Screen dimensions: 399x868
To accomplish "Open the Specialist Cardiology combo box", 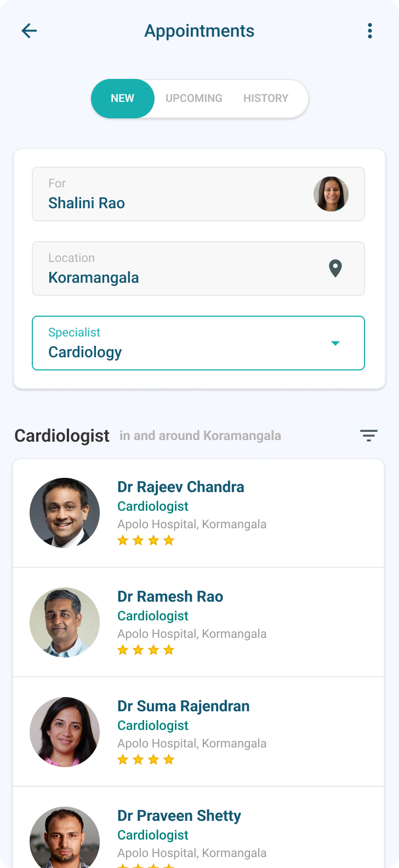I will (x=198, y=343).
